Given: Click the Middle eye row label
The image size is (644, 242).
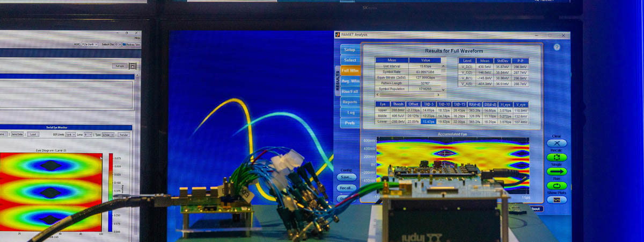Looking at the screenshot, I should pyautogui.click(x=383, y=116).
